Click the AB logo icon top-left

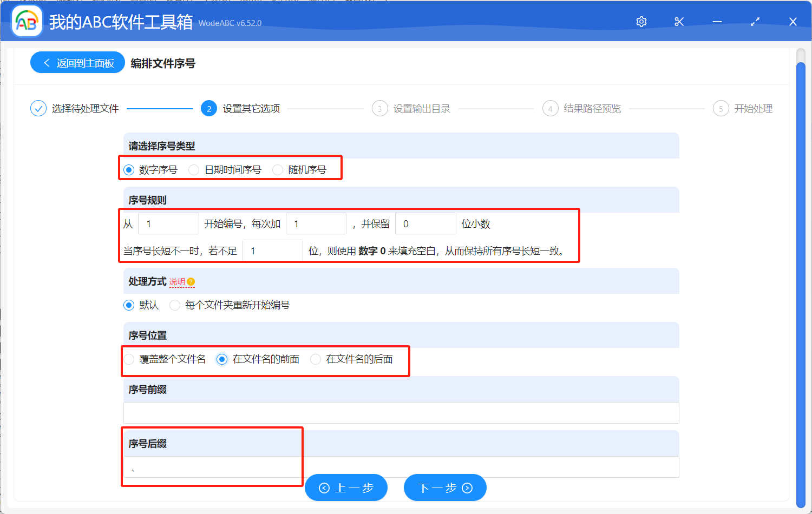point(27,22)
